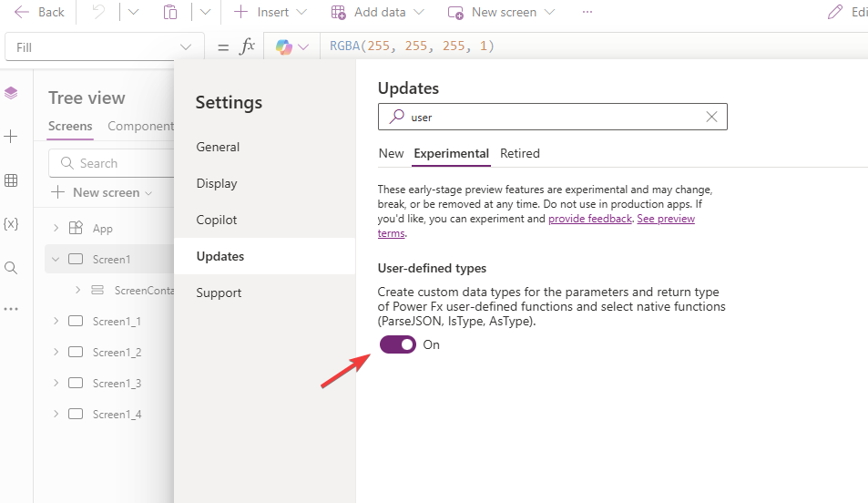The width and height of the screenshot is (868, 503).
Task: Click the Search magnifier icon in sidebar
Action: pos(11,267)
